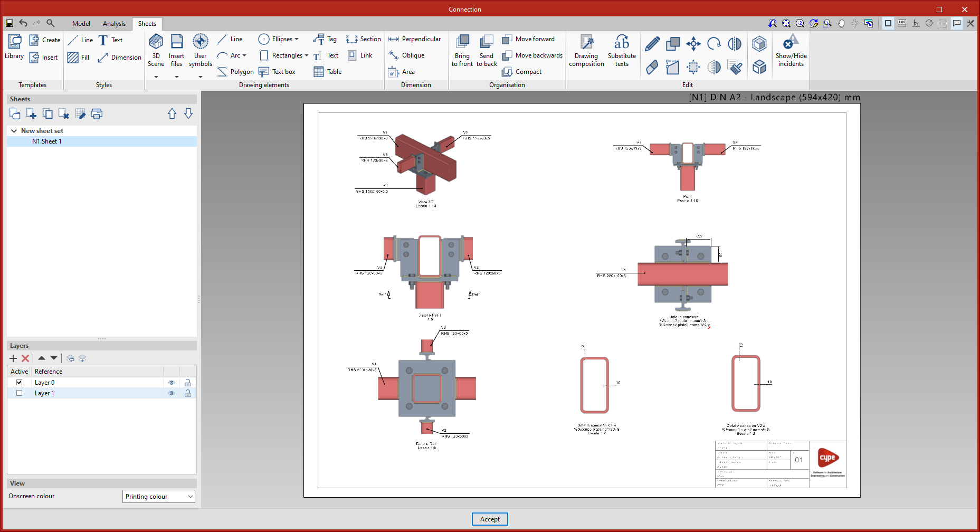The height and width of the screenshot is (532, 980).
Task: Hide Layer 0 using eye icon
Action: coord(172,383)
